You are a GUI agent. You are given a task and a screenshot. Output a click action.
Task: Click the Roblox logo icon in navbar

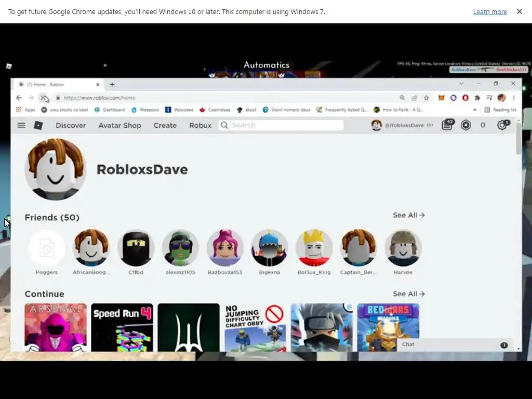pyautogui.click(x=38, y=125)
